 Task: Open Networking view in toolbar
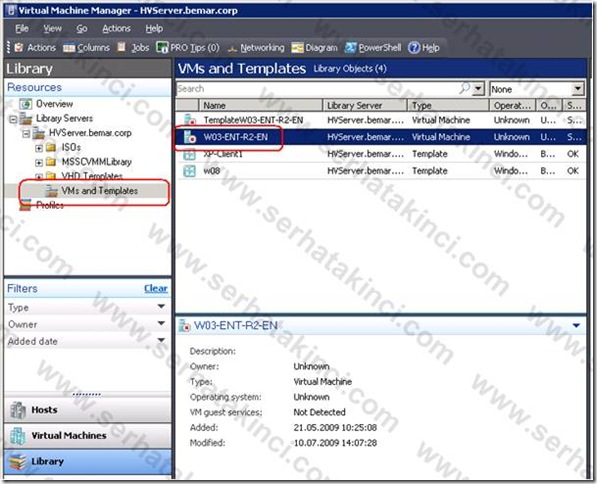click(256, 48)
